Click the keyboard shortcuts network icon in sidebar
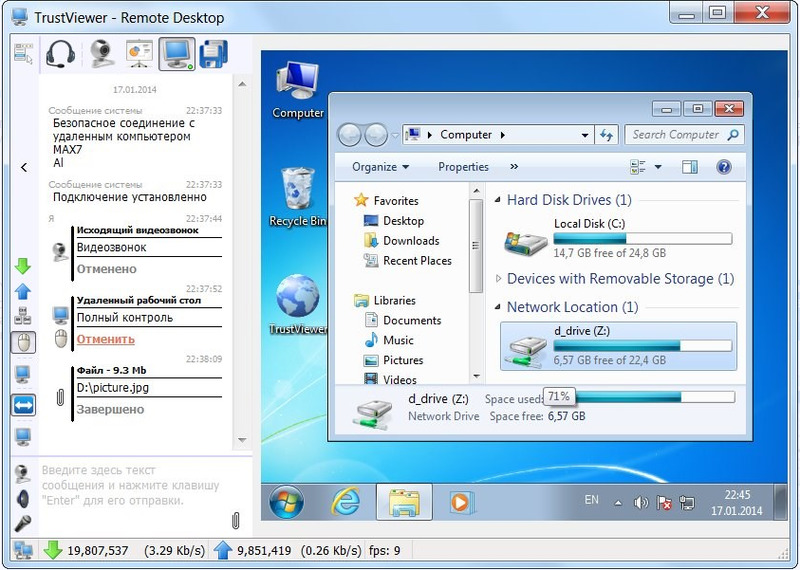This screenshot has height=570, width=800. point(22,316)
